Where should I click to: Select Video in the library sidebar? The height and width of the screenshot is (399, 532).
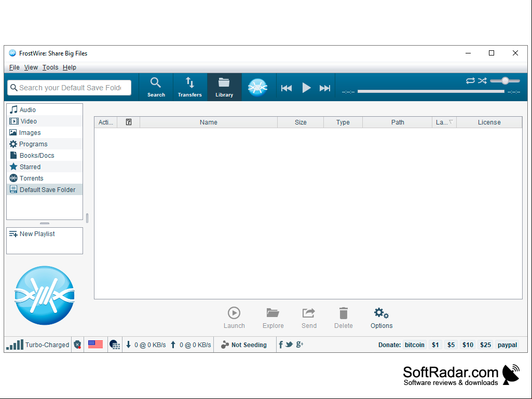45,121
